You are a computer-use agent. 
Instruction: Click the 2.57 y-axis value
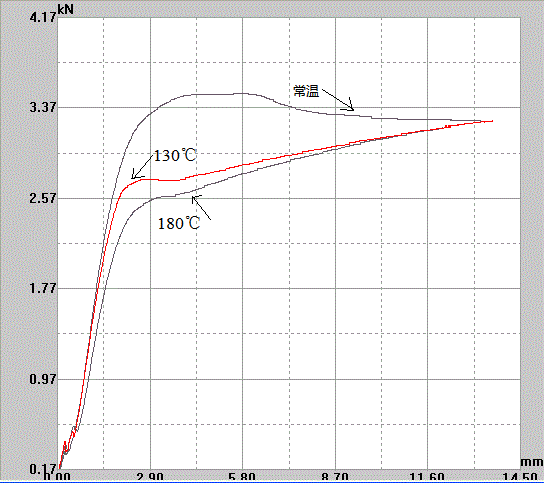tap(43, 198)
